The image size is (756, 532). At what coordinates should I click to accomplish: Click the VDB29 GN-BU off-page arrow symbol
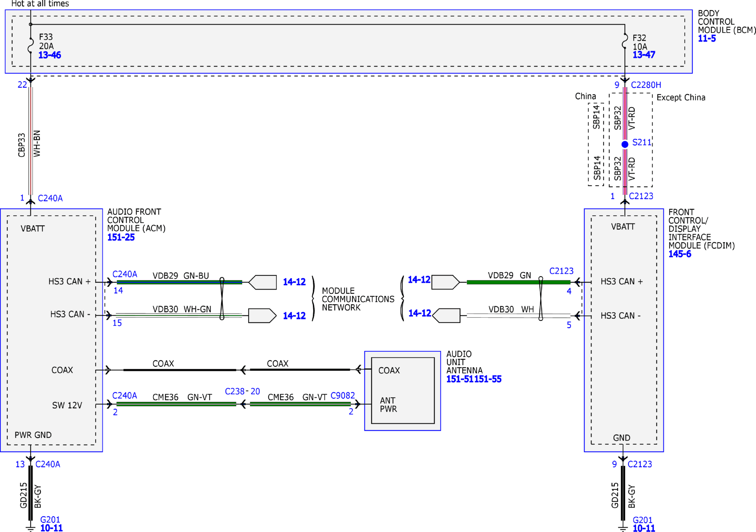[x=263, y=282]
